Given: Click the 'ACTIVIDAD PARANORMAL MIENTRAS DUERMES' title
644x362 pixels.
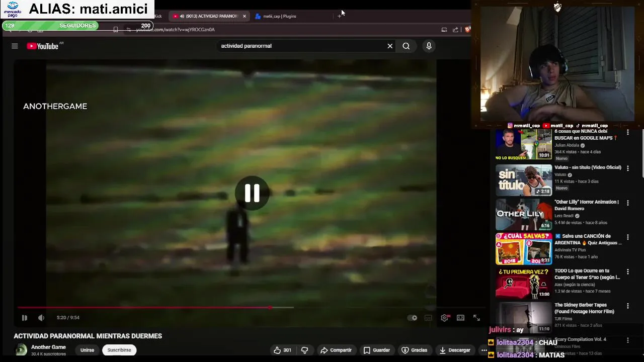Looking at the screenshot, I should coord(88,336).
